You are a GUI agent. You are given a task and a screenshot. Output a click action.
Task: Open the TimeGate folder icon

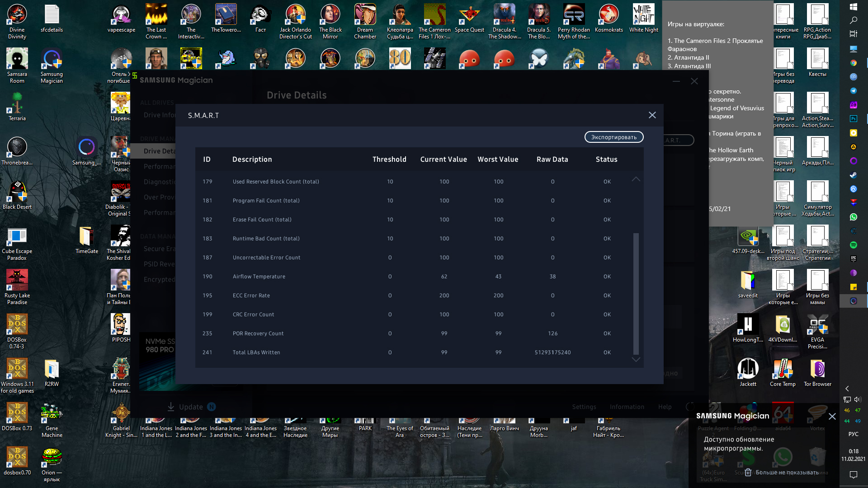(x=86, y=239)
